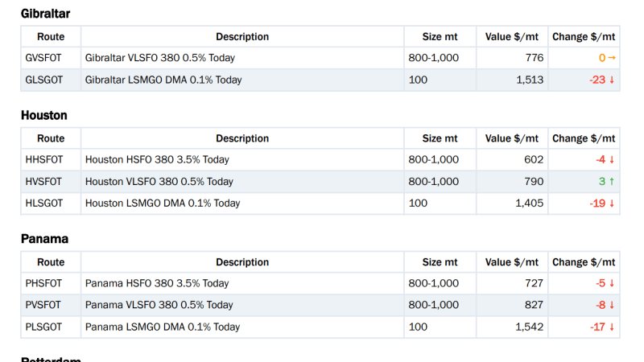The width and height of the screenshot is (644, 362).
Task: Click the value 1,405 in Houston table
Action: [530, 204]
